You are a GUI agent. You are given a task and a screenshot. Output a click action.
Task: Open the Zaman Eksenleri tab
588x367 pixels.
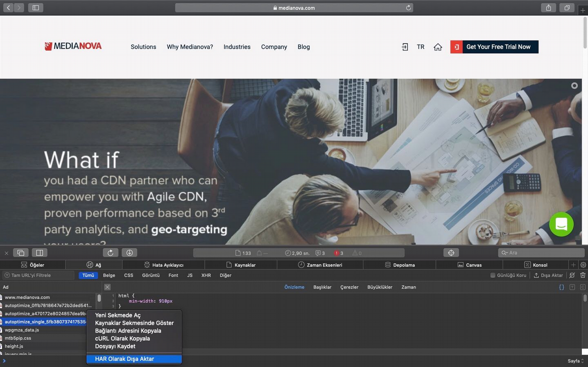320,265
